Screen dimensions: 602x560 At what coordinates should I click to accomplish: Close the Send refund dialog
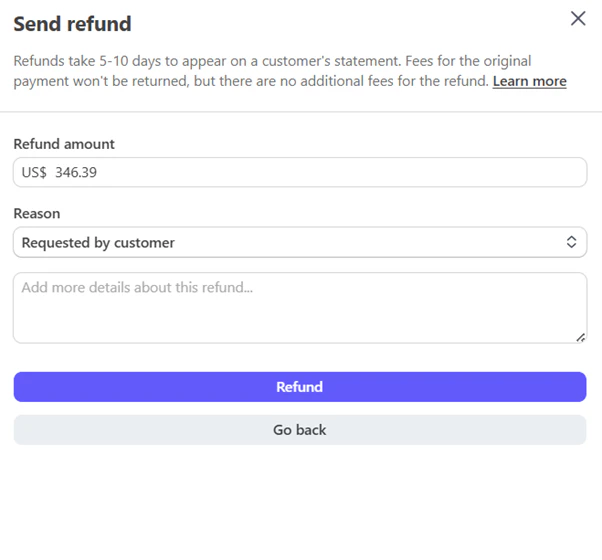pos(578,18)
